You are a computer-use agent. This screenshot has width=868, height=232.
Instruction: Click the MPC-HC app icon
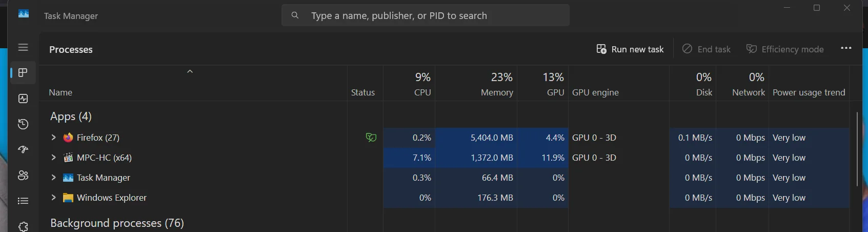tap(68, 158)
